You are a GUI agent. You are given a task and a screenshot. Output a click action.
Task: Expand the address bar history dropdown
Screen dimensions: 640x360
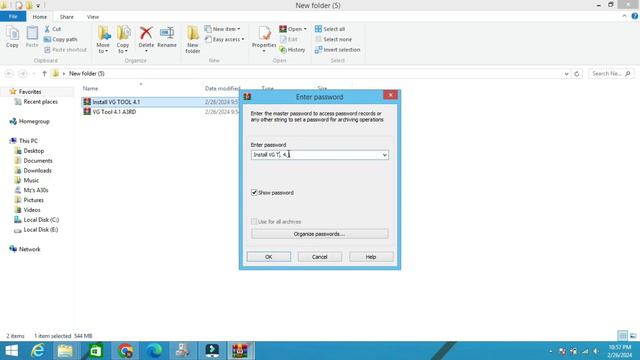[x=566, y=73]
